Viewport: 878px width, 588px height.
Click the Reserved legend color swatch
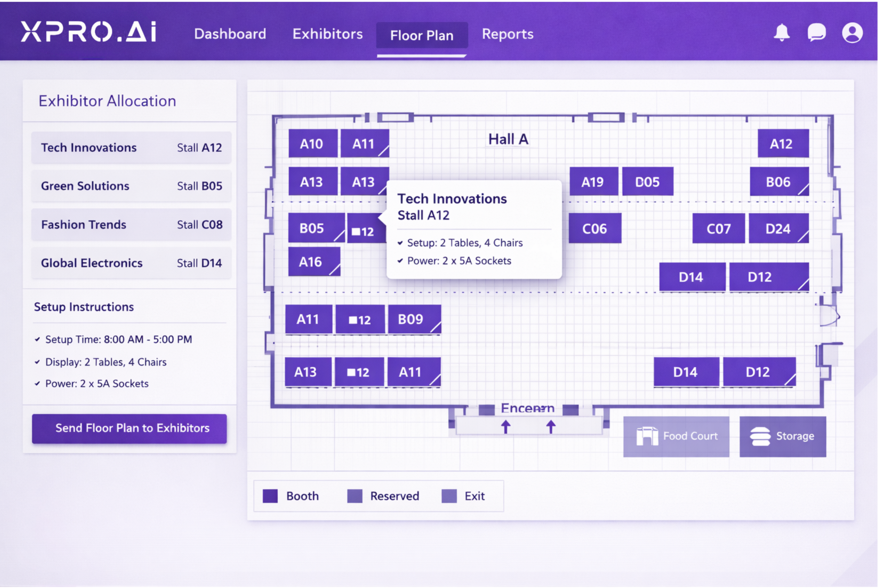354,496
